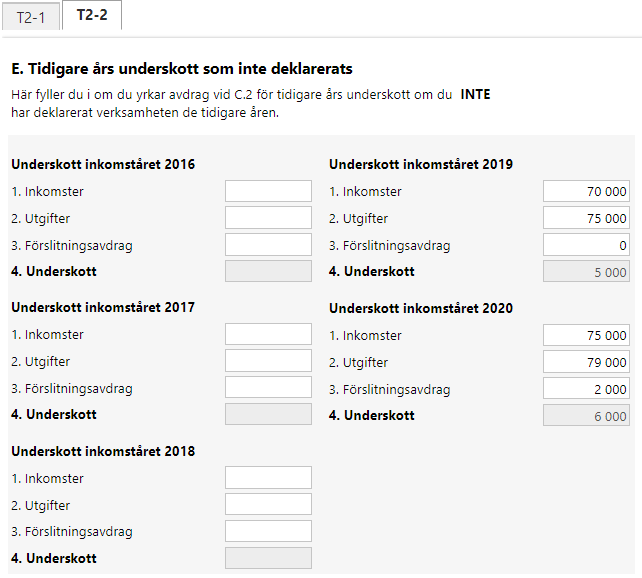Screen dimensions: 642x578
Task: Click Utgifter field for income year 2016
Action: point(268,218)
